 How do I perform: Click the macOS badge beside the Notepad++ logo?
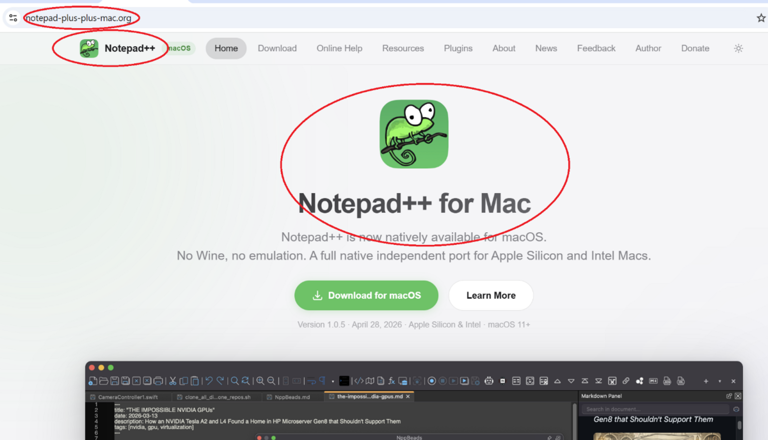179,49
